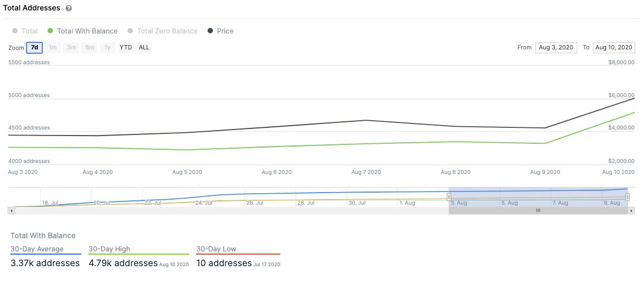Screen dimensions: 644x281
Task: Click the 1. Aug navigator label
Action: (407, 203)
